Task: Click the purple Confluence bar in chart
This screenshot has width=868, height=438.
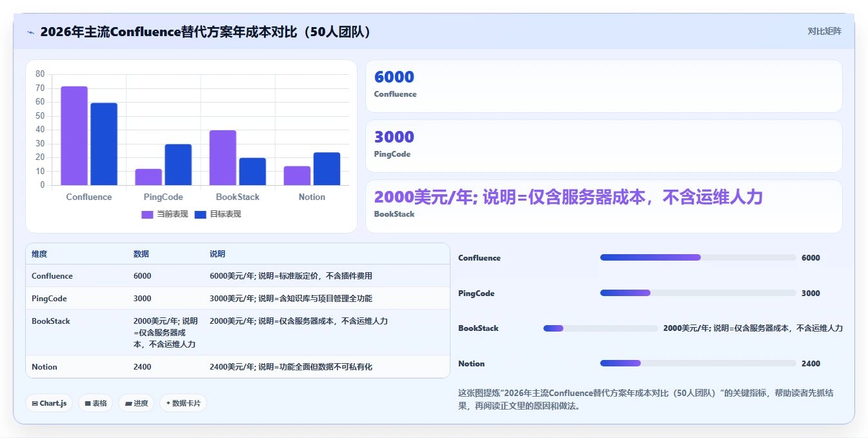Action: tap(74, 135)
